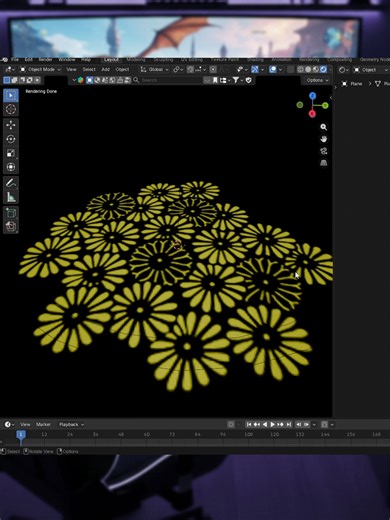This screenshot has height=520, width=390.
Task: Open the timeline Marker menu
Action: 43,424
